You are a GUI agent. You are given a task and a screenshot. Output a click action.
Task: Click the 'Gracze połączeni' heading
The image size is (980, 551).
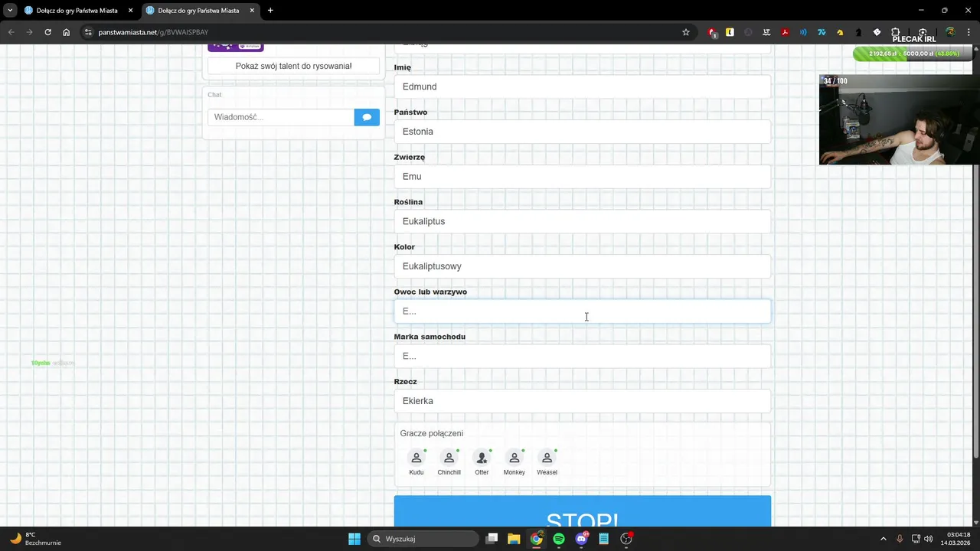click(431, 433)
